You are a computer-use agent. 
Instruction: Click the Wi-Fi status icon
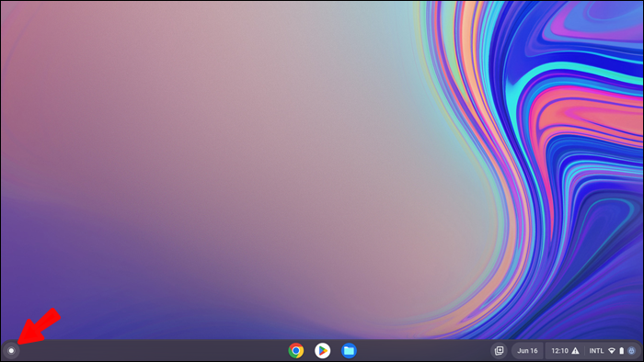pos(612,351)
